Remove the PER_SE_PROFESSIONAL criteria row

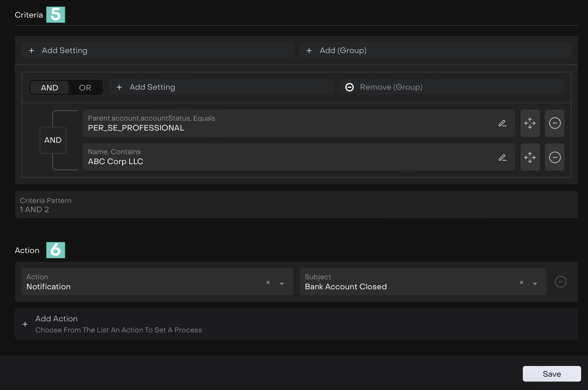(554, 123)
